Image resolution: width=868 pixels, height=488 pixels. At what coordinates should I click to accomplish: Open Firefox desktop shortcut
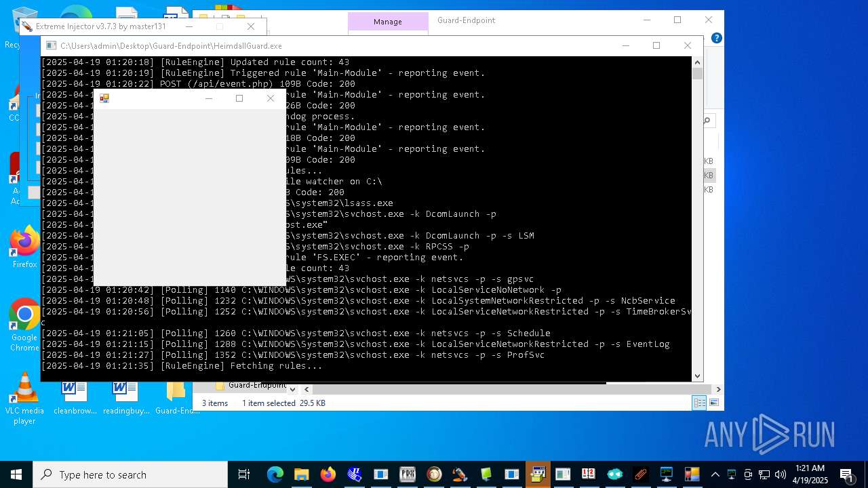(24, 247)
